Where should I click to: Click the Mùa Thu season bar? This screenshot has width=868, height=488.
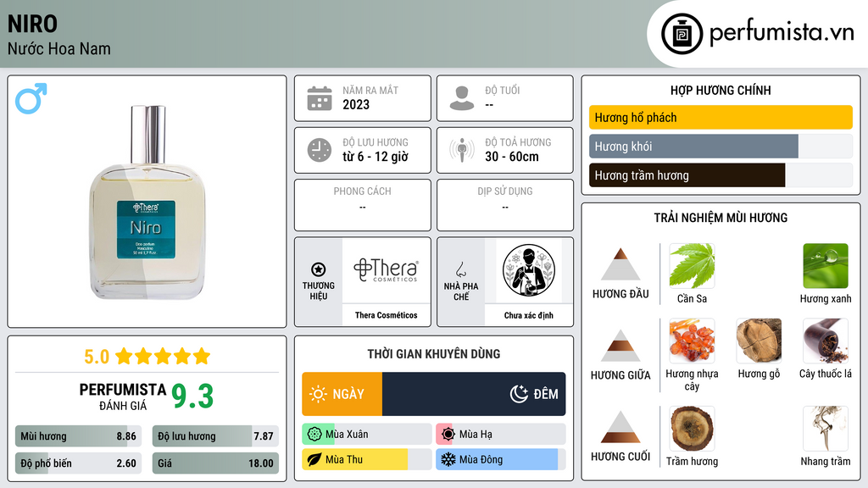pyautogui.click(x=367, y=460)
